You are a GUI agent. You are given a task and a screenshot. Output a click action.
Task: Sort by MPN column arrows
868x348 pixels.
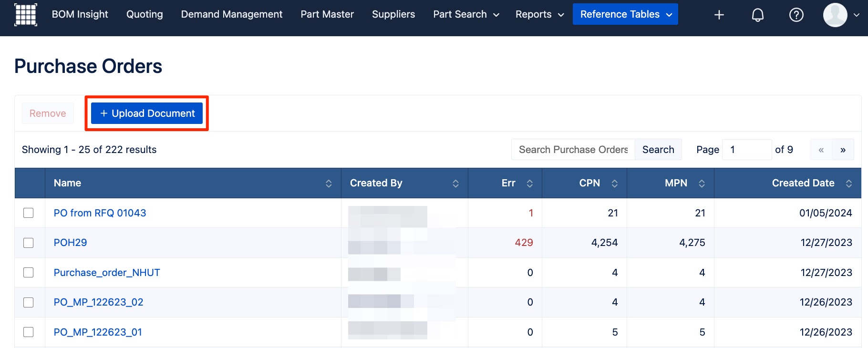702,184
